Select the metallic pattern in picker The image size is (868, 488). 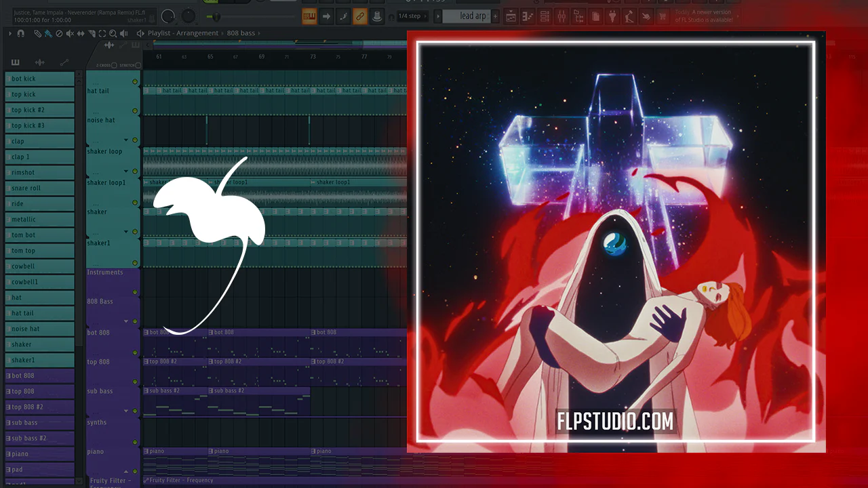[x=40, y=220]
